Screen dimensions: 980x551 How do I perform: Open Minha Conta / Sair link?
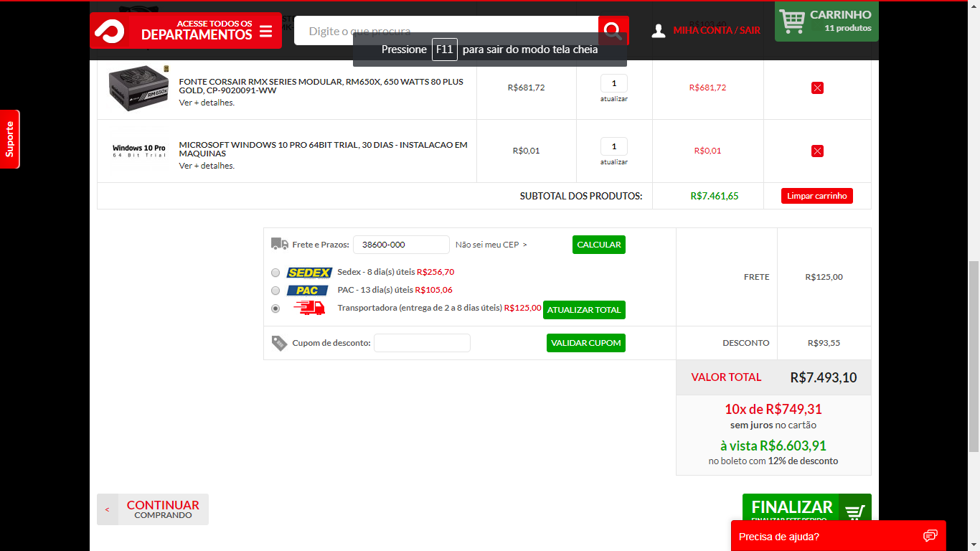pyautogui.click(x=717, y=31)
